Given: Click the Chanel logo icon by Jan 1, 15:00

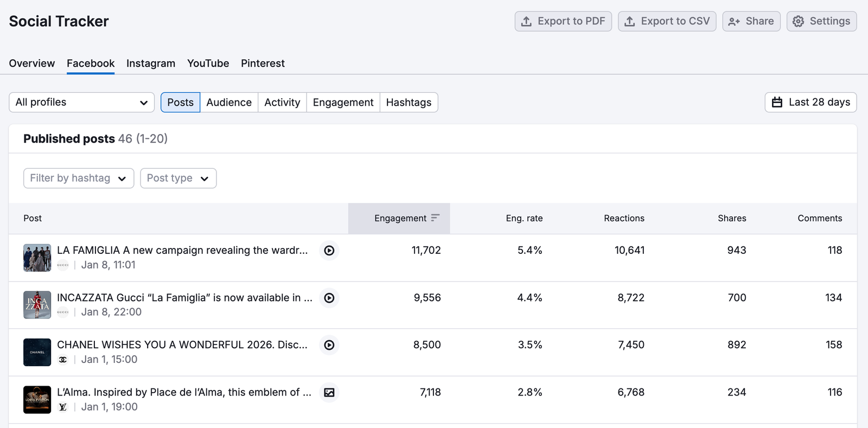Looking at the screenshot, I should (63, 360).
